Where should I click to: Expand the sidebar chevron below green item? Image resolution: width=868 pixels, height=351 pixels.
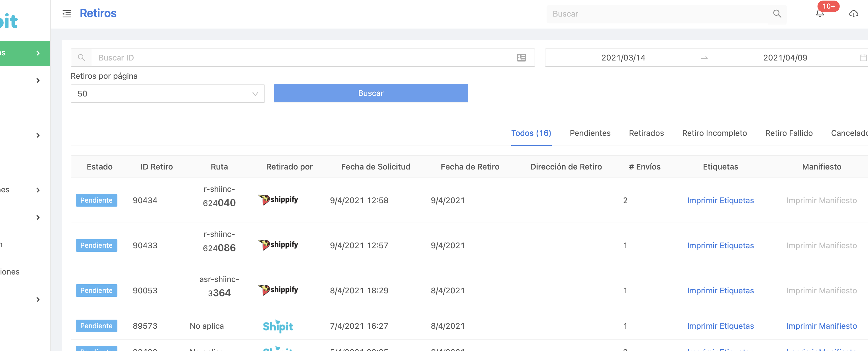38,80
